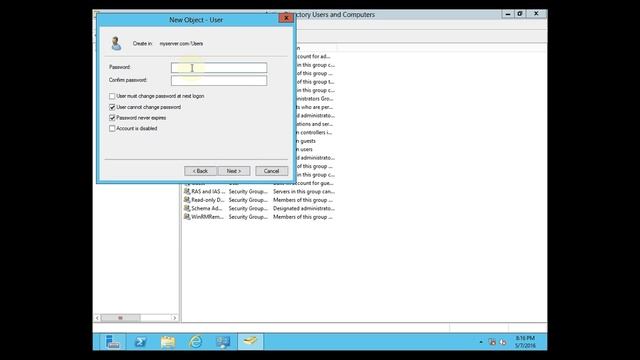The height and width of the screenshot is (360, 640).
Task: Select the 'WinRMRem...' name text
Action: click(x=207, y=217)
